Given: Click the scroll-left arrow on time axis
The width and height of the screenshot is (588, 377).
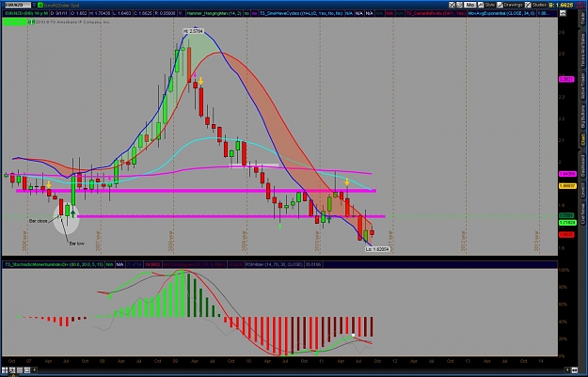Looking at the screenshot, I should point(34,370).
